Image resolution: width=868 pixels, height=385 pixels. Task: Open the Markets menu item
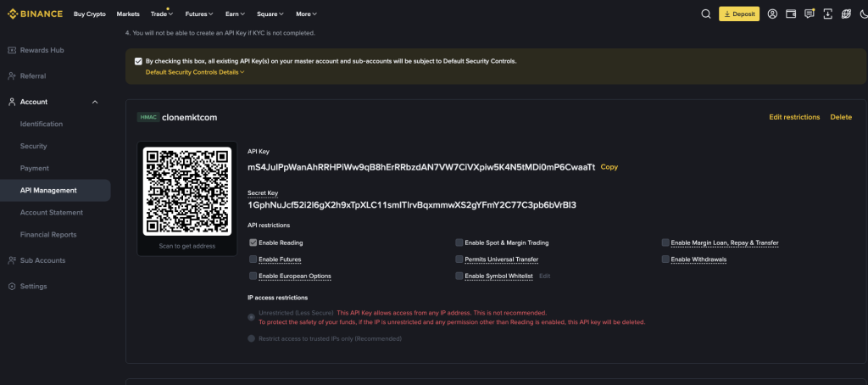[128, 14]
